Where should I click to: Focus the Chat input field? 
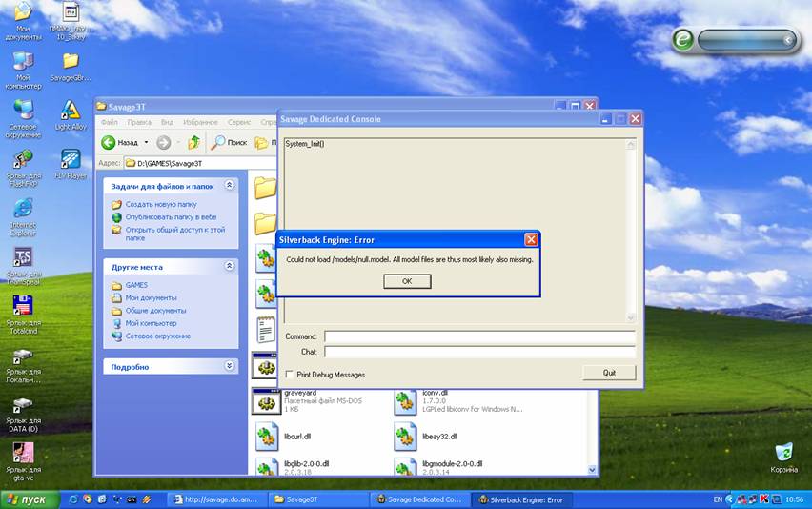pyautogui.click(x=479, y=352)
